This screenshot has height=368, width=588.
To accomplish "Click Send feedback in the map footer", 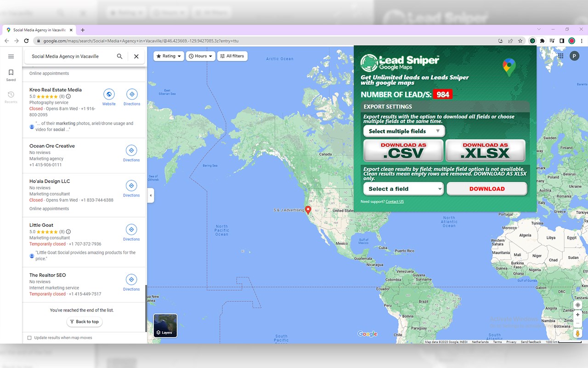I will click(531, 342).
